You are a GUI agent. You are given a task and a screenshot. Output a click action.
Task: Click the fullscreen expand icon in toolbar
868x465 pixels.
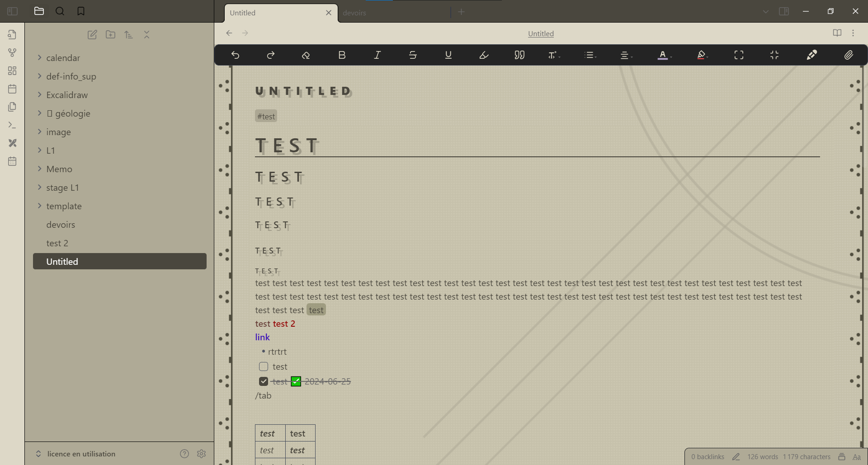[739, 55]
